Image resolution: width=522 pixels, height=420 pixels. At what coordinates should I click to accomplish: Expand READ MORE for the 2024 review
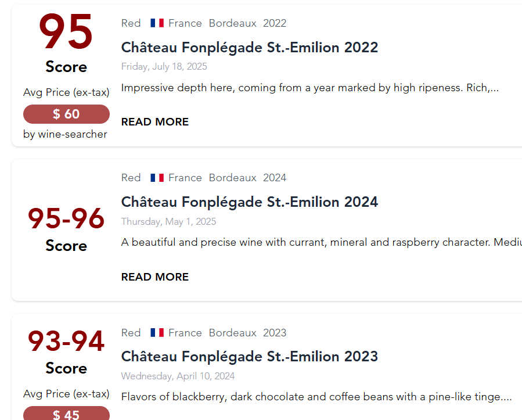coord(155,277)
